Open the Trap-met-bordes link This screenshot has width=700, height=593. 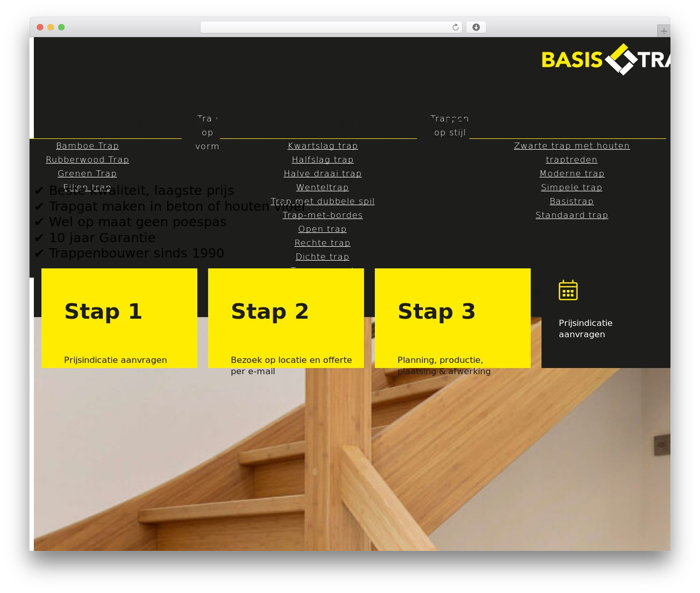[x=323, y=215]
